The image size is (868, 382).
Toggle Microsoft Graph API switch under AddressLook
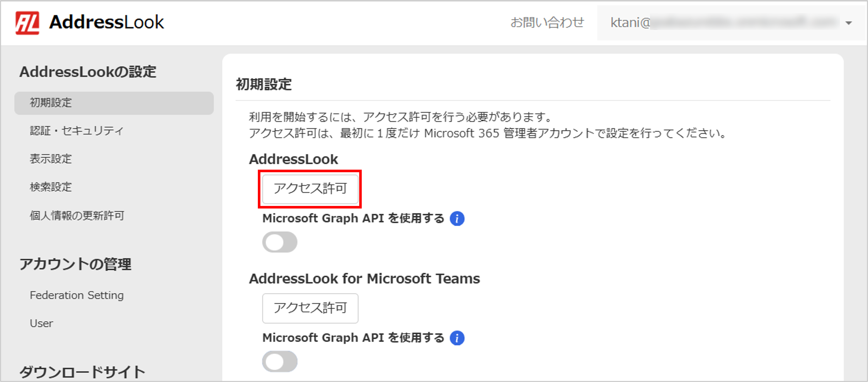point(280,242)
